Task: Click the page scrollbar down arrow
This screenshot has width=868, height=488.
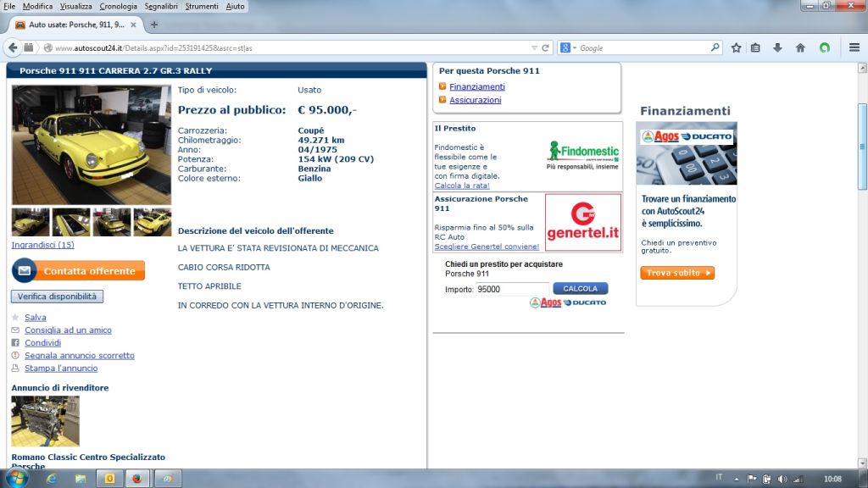Action: 862,463
